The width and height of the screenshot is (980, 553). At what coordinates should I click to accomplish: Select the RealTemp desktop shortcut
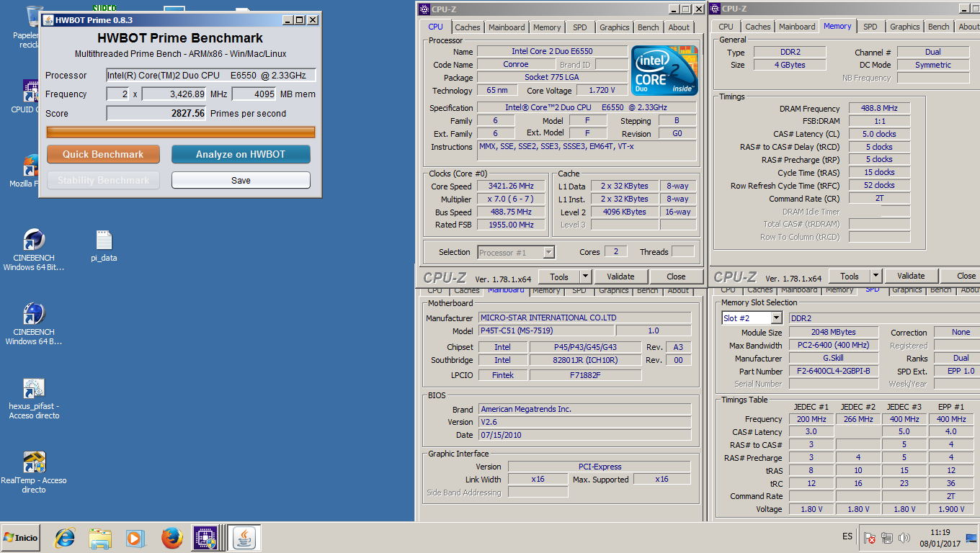(x=34, y=472)
